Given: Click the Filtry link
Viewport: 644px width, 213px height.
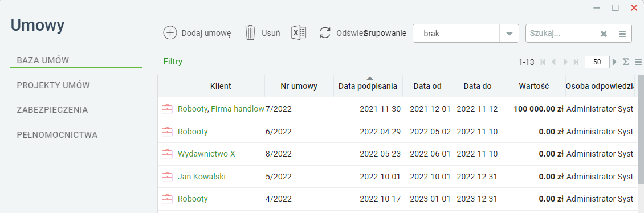Looking at the screenshot, I should pos(173,62).
